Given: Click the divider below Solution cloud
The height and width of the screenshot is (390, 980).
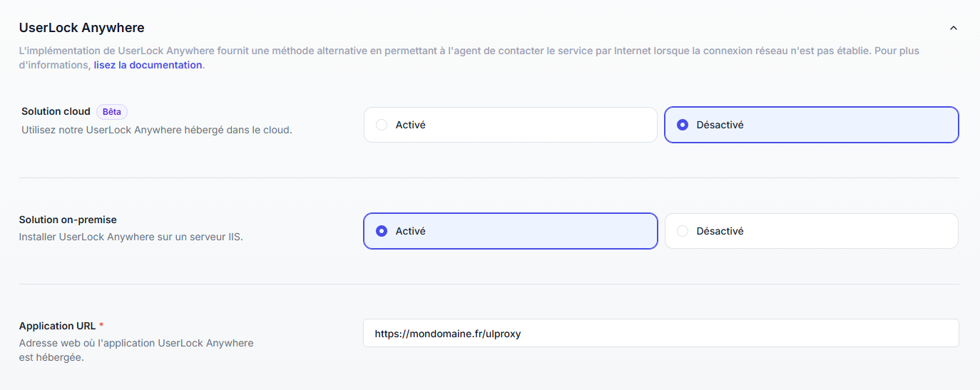Looking at the screenshot, I should click(489, 178).
